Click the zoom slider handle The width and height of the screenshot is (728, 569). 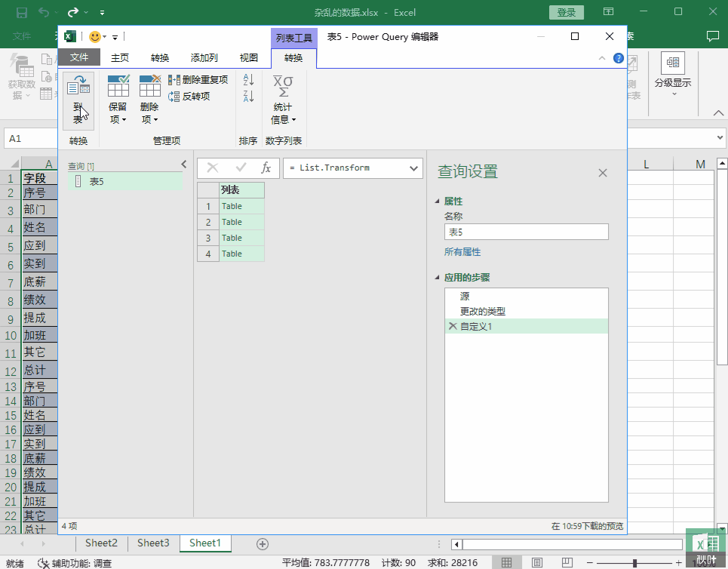[634, 563]
